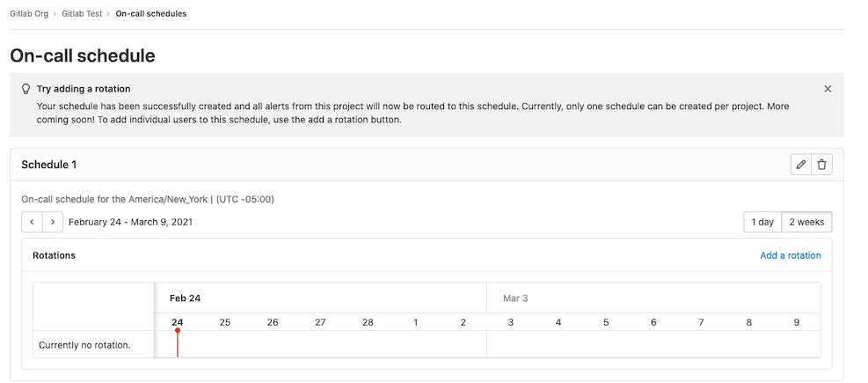
Task: Click the lightbulb tip icon
Action: pos(26,89)
